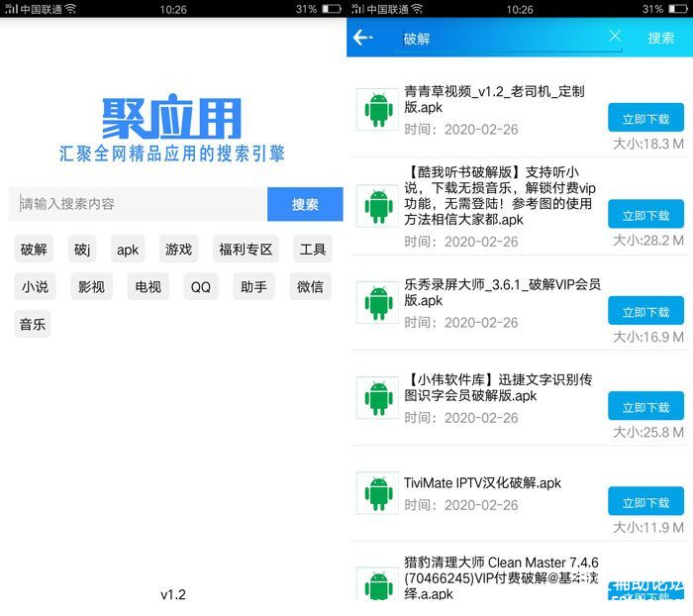The height and width of the screenshot is (616, 693).
Task: Tap the Android icon for 乐秀录屏大师 apk
Action: tap(378, 302)
